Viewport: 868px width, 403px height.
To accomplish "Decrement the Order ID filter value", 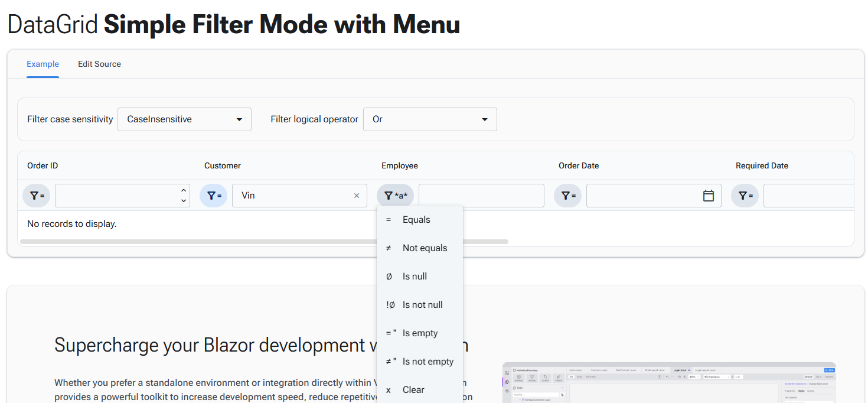I will click(184, 201).
